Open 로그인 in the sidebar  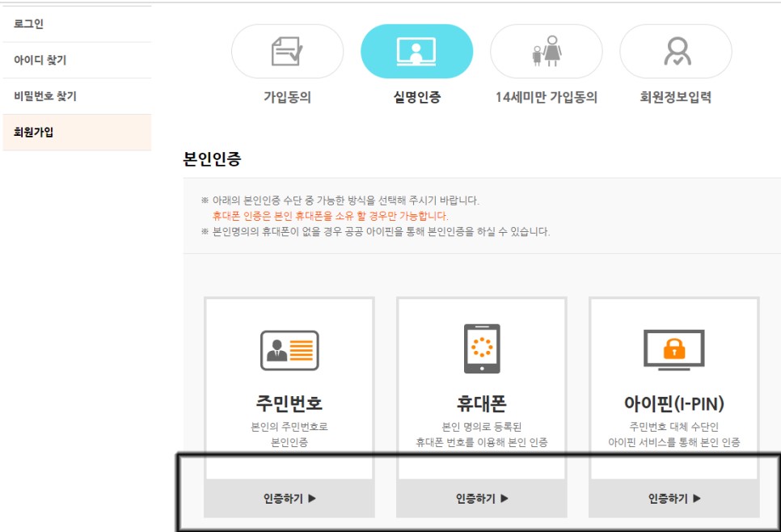pos(77,24)
